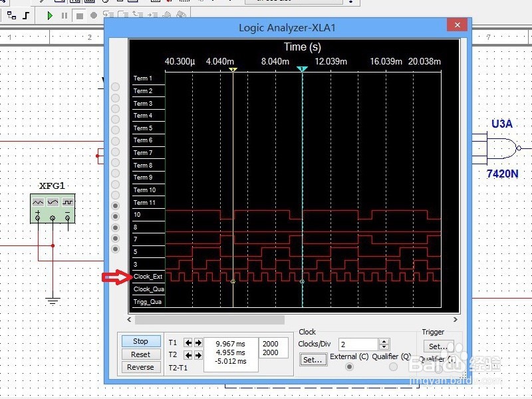Image resolution: width=532 pixels, height=399 pixels.
Task: Open Clock Set... dialog
Action: [x=313, y=360]
